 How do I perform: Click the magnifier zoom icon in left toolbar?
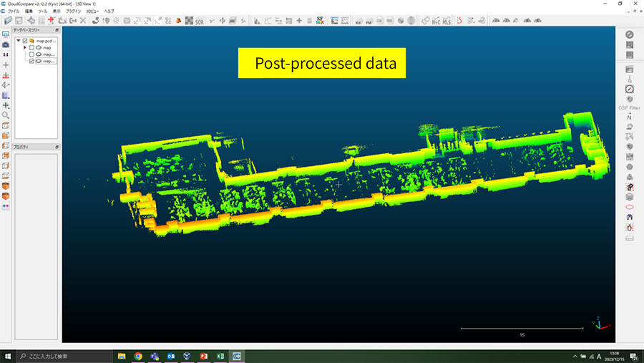[x=6, y=115]
